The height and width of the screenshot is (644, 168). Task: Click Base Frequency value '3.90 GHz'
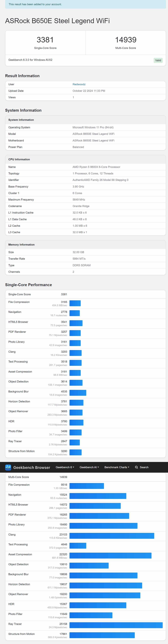click(x=78, y=186)
